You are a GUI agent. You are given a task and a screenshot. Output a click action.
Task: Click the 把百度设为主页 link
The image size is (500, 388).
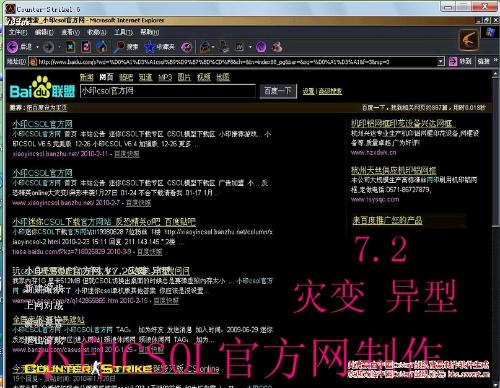[x=47, y=108]
